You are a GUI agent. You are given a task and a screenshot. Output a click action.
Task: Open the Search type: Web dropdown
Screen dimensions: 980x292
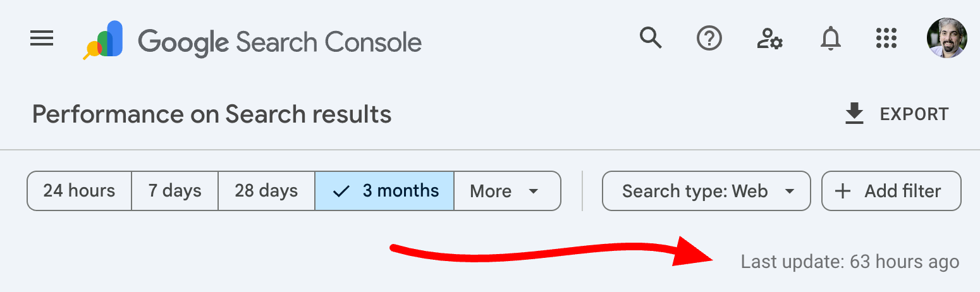[706, 191]
